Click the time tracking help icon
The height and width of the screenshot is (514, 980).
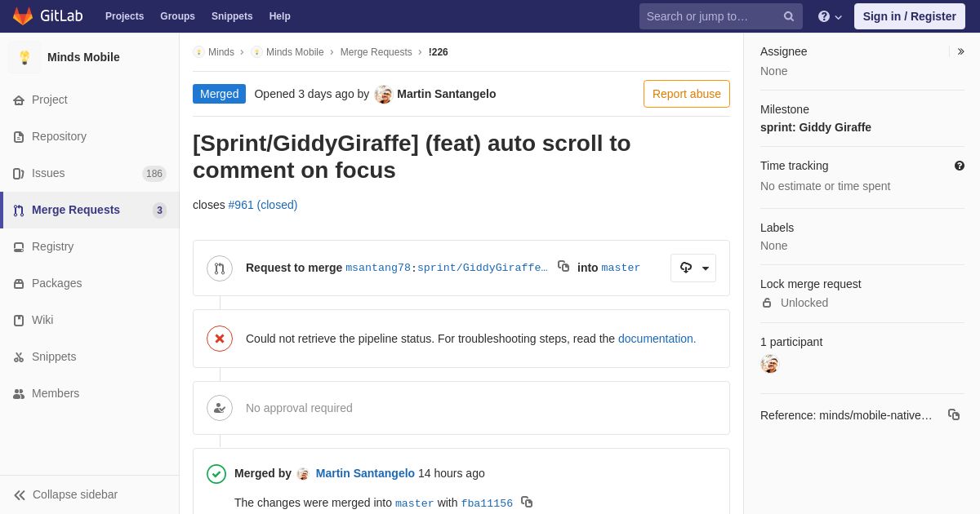960,166
